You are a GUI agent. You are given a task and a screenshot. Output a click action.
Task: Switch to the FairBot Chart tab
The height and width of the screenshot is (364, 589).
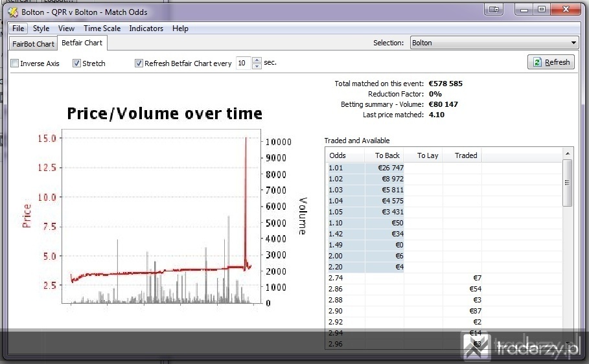(33, 43)
